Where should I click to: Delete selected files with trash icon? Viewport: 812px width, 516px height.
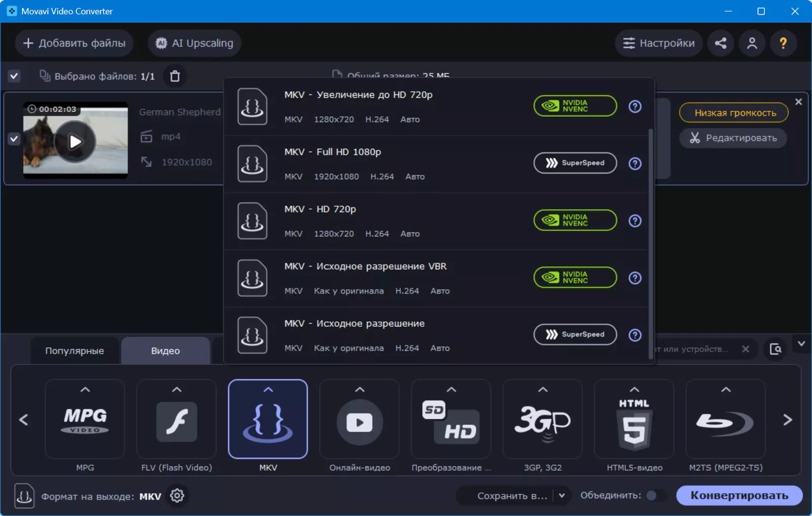175,76
